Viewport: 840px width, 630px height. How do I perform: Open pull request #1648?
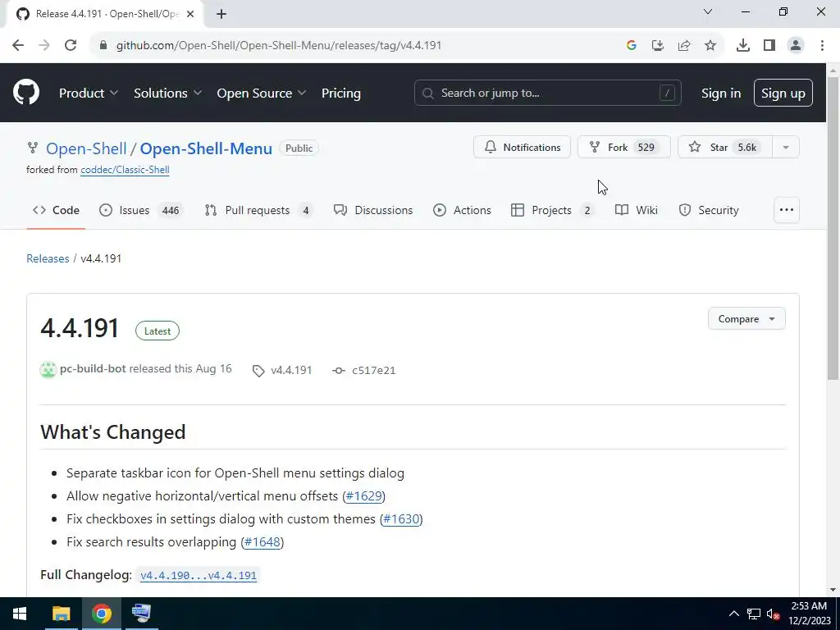click(x=262, y=542)
